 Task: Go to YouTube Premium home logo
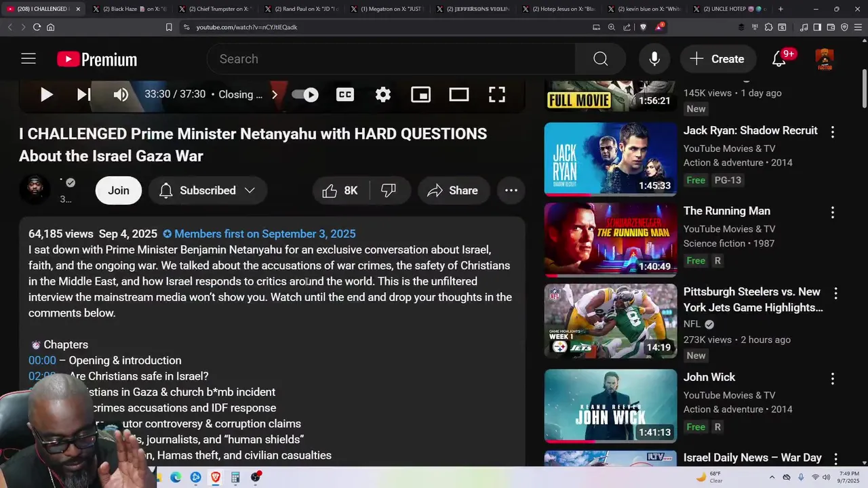click(x=97, y=60)
